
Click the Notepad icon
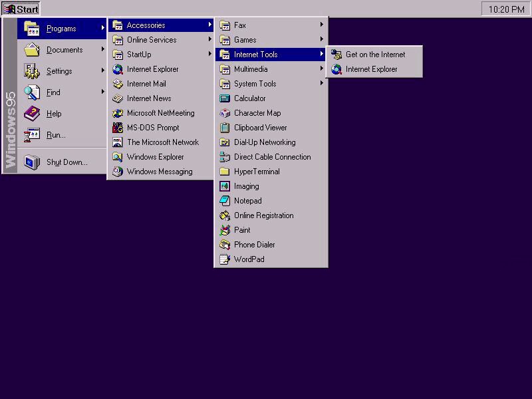225,201
